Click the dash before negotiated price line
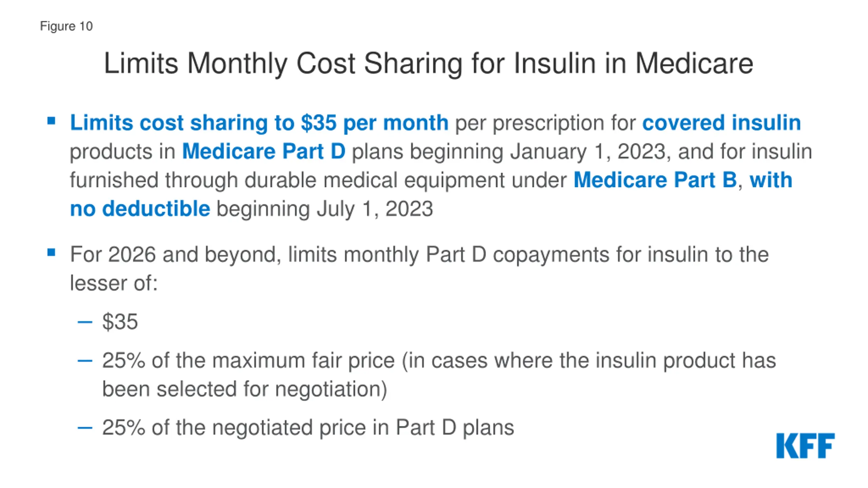 tap(85, 428)
